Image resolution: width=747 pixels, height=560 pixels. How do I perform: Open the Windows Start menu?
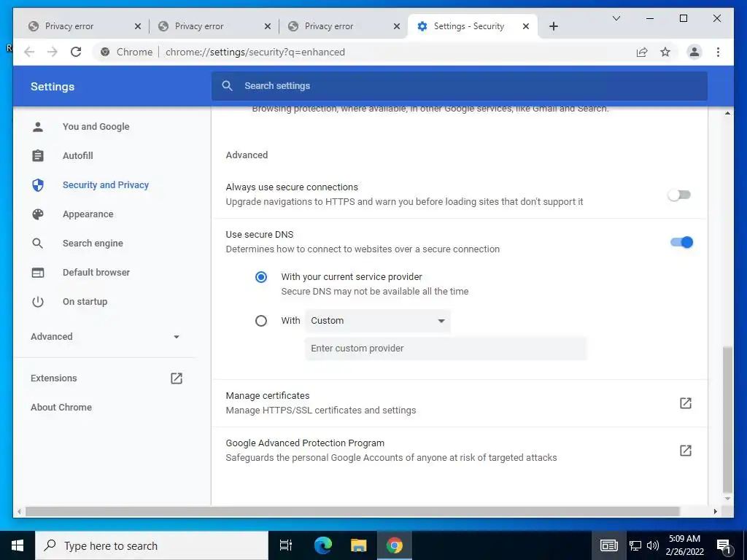[18, 545]
